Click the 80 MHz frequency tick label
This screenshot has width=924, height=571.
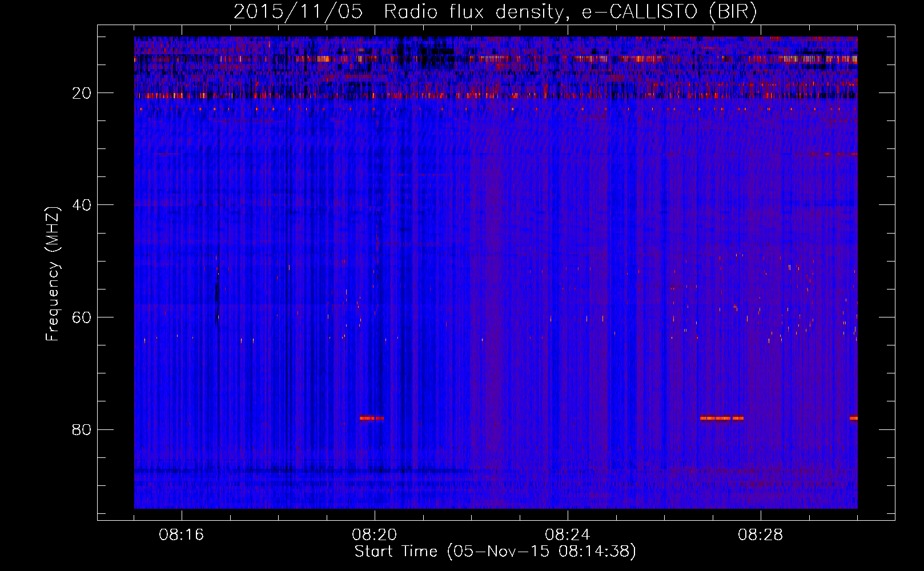82,429
